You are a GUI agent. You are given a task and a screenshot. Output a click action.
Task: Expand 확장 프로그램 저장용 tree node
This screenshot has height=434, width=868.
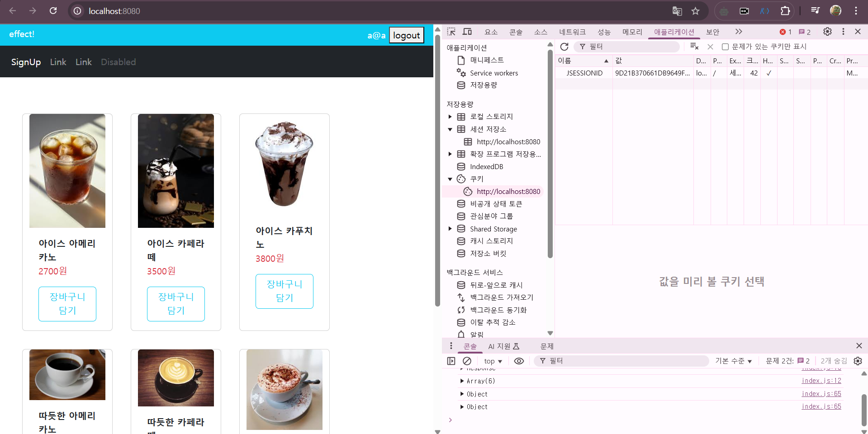coord(450,154)
